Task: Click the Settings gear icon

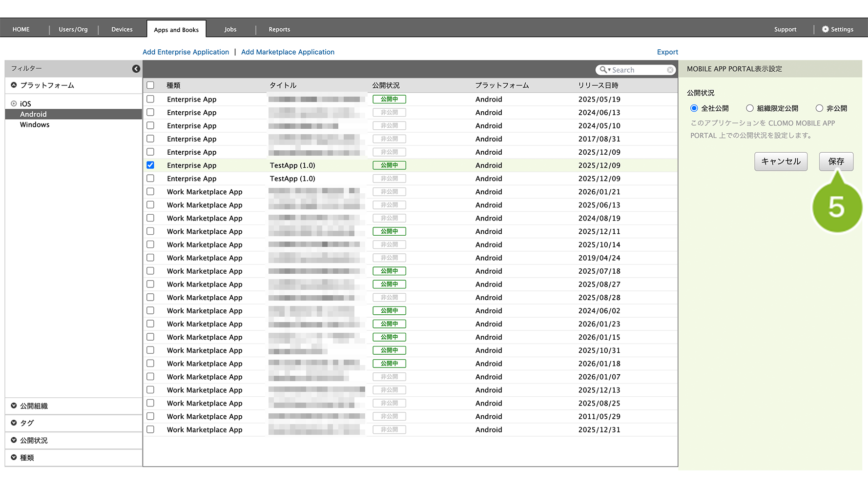Action: [825, 29]
